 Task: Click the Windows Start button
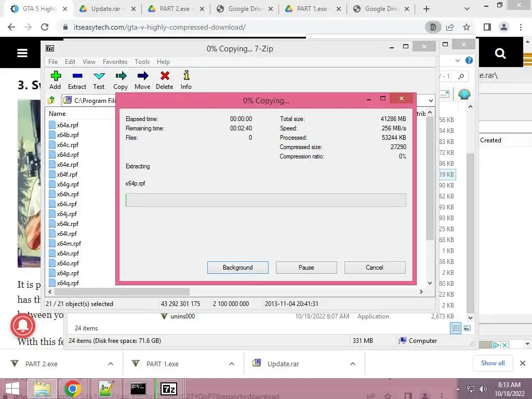pyautogui.click(x=12, y=389)
